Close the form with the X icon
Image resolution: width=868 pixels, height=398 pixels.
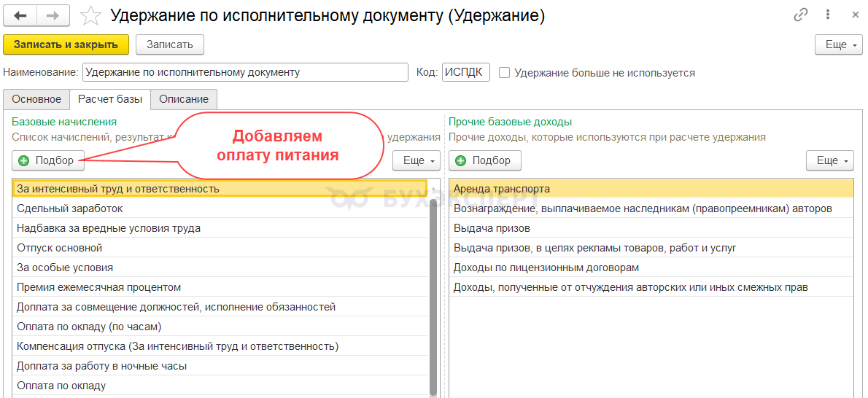click(x=855, y=15)
